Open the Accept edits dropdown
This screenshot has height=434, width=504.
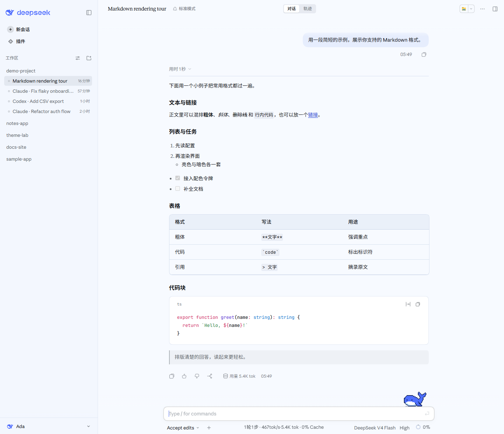[183, 428]
